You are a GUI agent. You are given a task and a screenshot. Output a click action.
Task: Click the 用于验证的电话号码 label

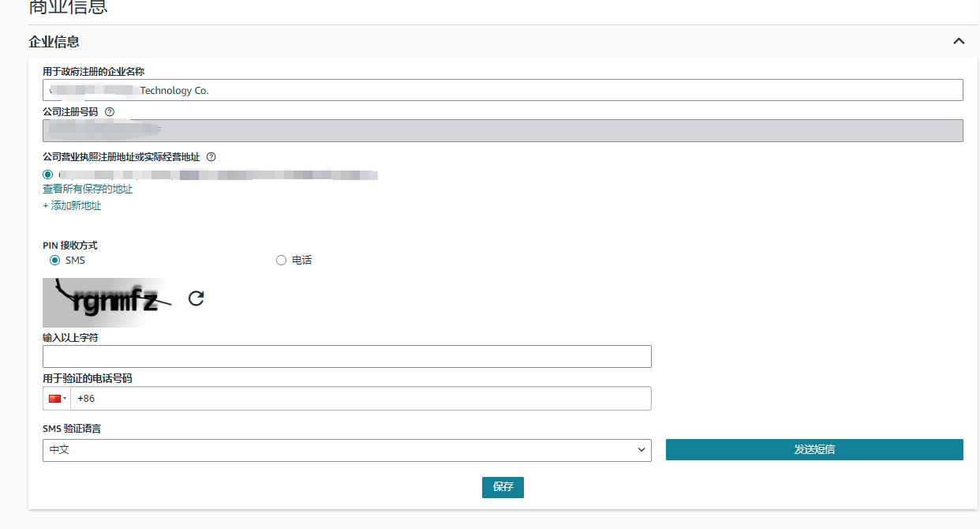pyautogui.click(x=88, y=378)
